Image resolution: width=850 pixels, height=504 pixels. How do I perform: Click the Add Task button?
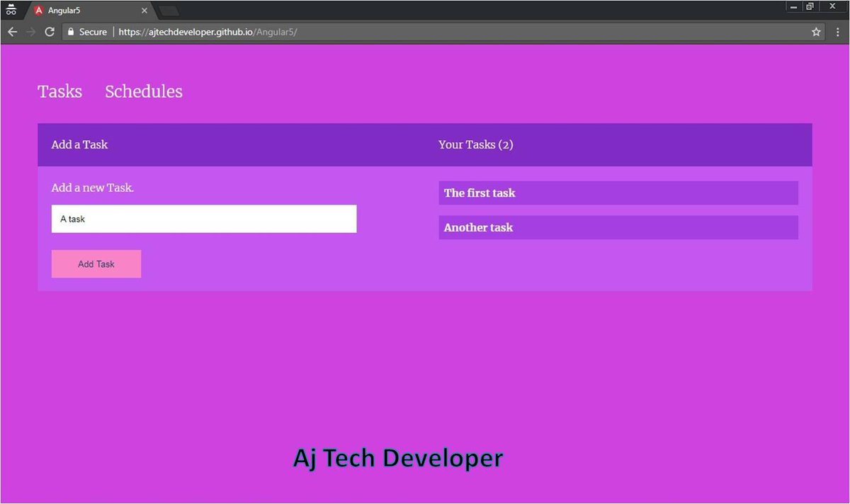96,264
